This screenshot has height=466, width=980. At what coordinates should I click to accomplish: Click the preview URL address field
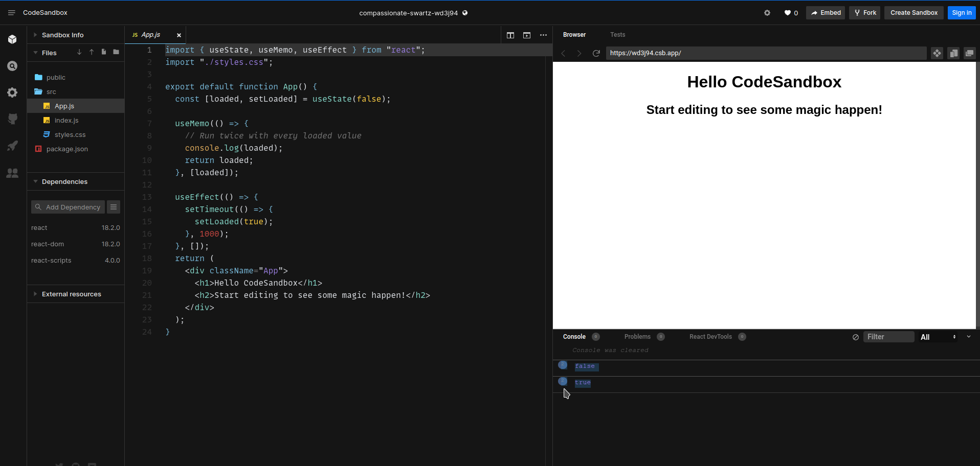tap(766, 53)
